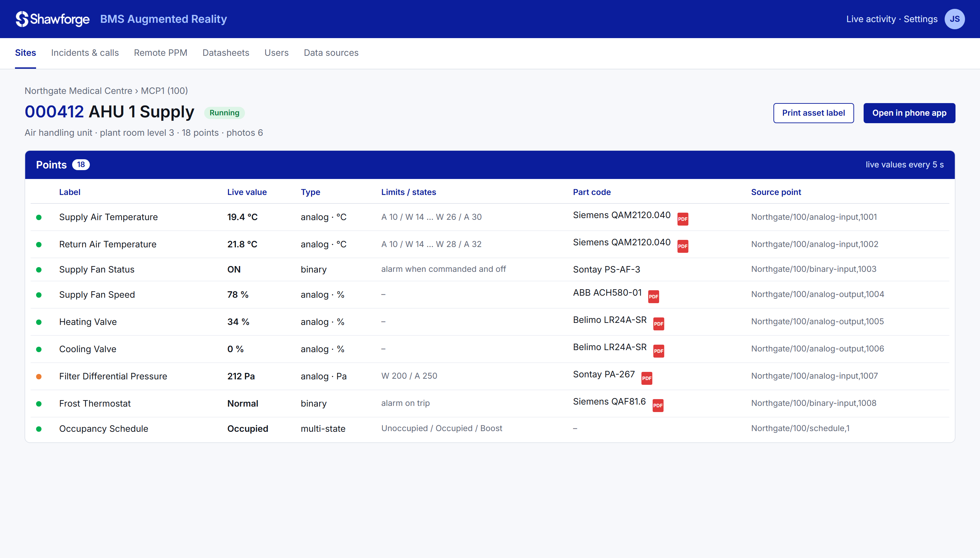This screenshot has height=558, width=980.
Task: Go to the Remote PPM tab
Action: (161, 53)
